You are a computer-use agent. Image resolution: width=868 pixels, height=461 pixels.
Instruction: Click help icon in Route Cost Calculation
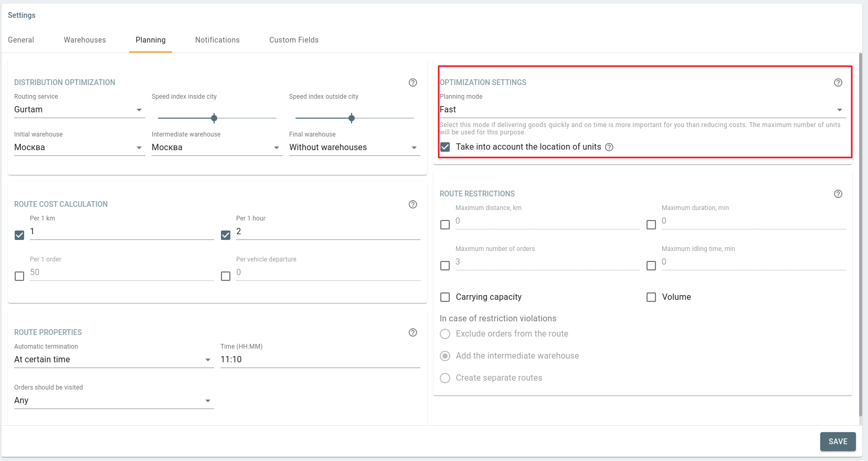[x=413, y=204]
